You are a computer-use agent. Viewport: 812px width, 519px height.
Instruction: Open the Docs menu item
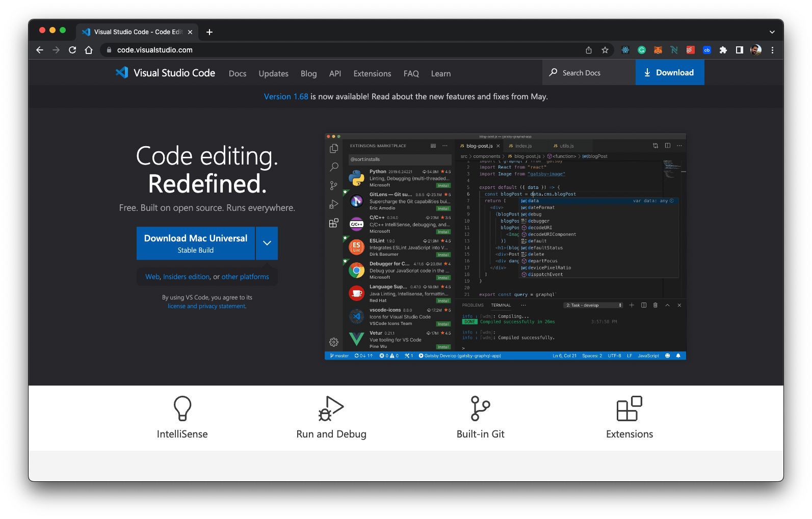pos(238,73)
